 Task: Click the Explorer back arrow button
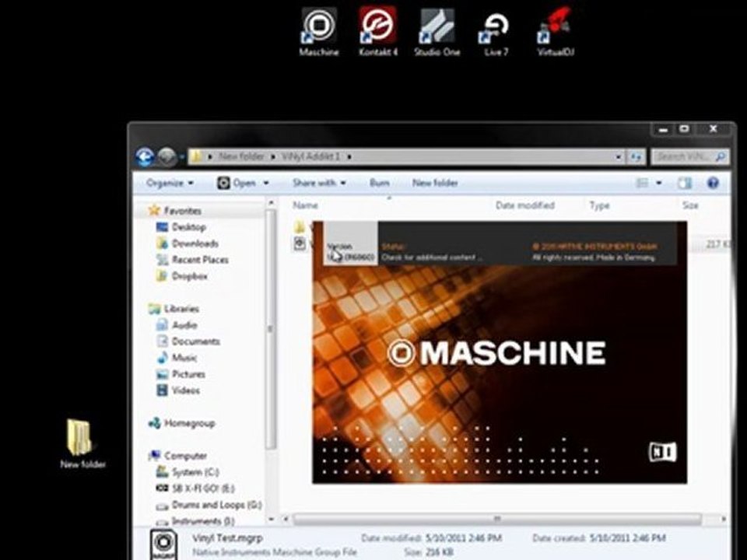(x=145, y=157)
